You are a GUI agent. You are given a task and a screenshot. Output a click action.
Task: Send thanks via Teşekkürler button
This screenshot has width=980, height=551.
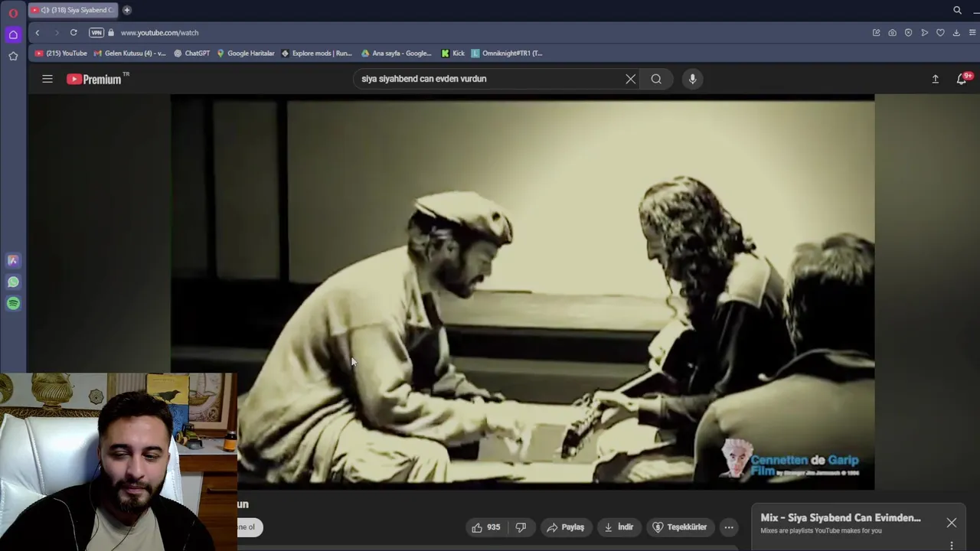pos(680,527)
